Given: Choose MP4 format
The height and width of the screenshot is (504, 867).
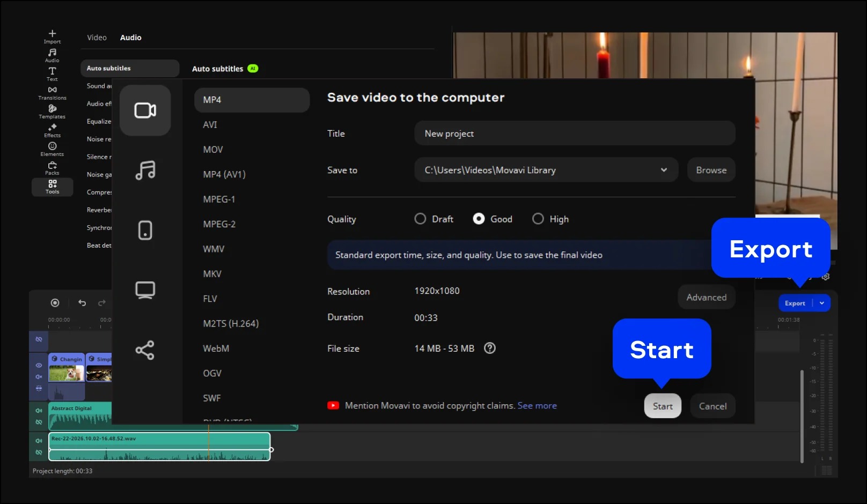Looking at the screenshot, I should tap(252, 100).
